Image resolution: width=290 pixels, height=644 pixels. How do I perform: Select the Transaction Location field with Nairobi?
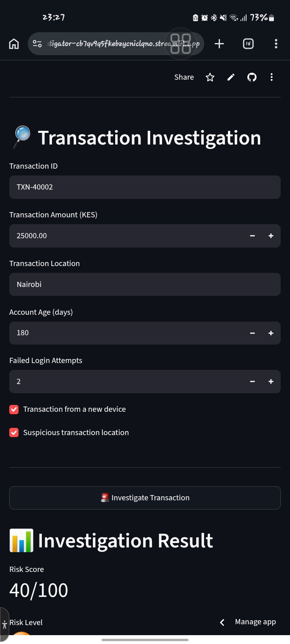tap(145, 285)
